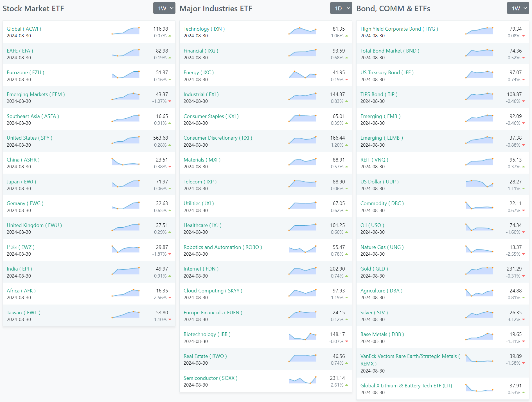Click the Agriculture ( DBA ) sparkline chart

coord(479,293)
